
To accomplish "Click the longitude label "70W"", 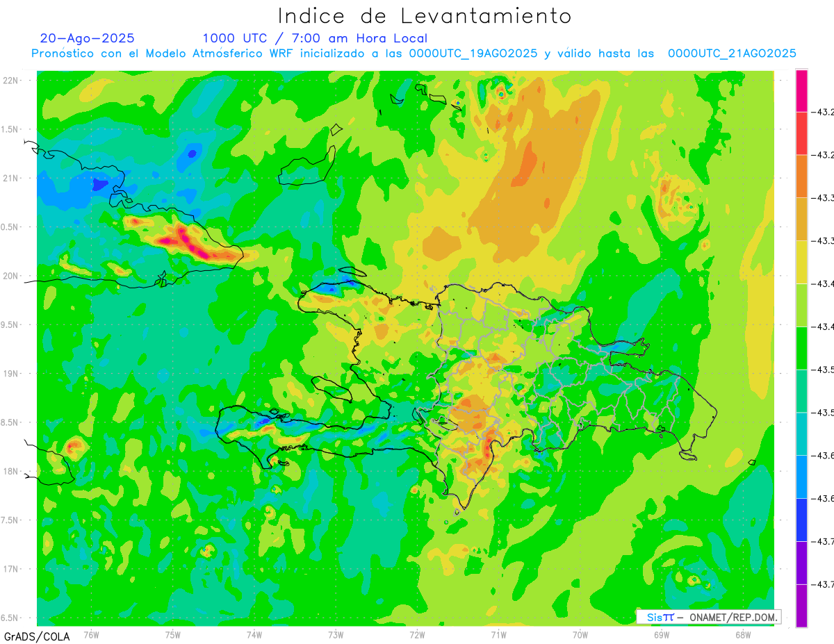I will 580,635.
